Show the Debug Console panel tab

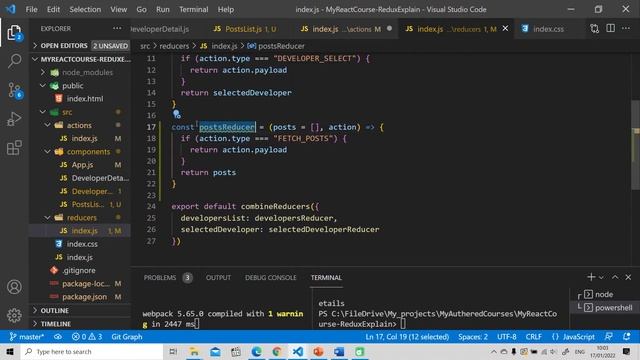tap(270, 278)
